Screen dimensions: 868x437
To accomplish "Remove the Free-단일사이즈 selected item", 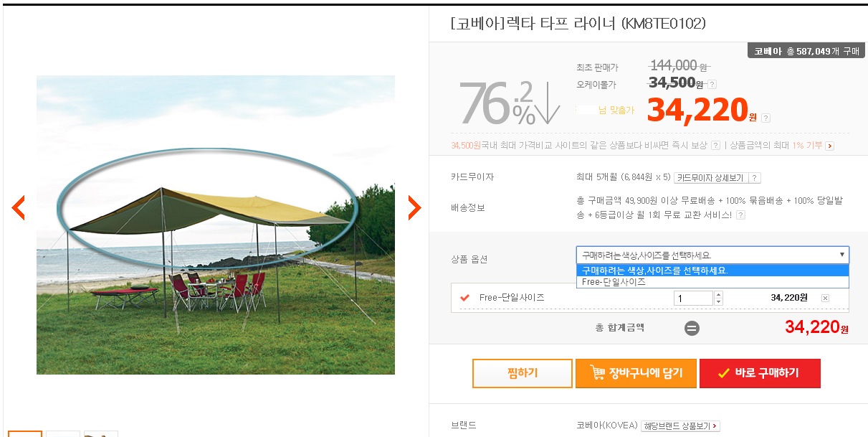I will [x=825, y=298].
